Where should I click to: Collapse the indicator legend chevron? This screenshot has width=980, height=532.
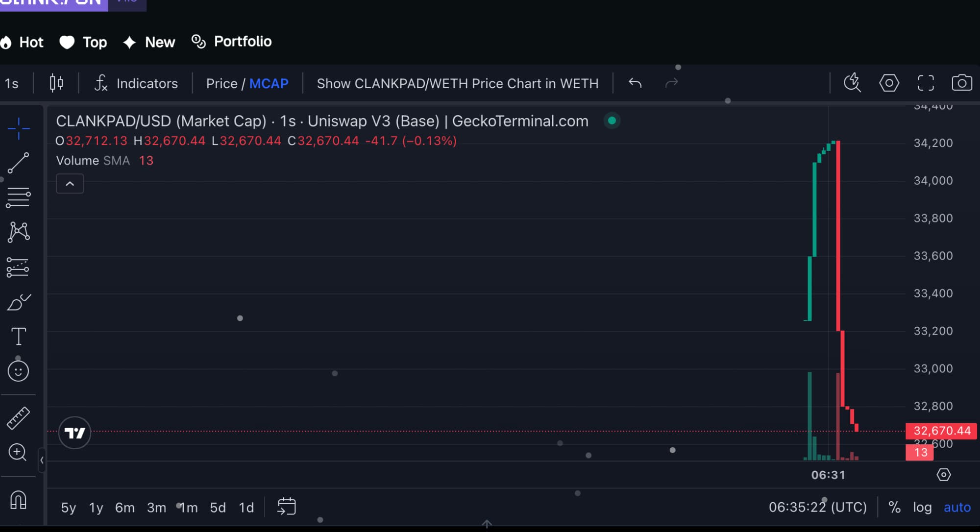70,184
